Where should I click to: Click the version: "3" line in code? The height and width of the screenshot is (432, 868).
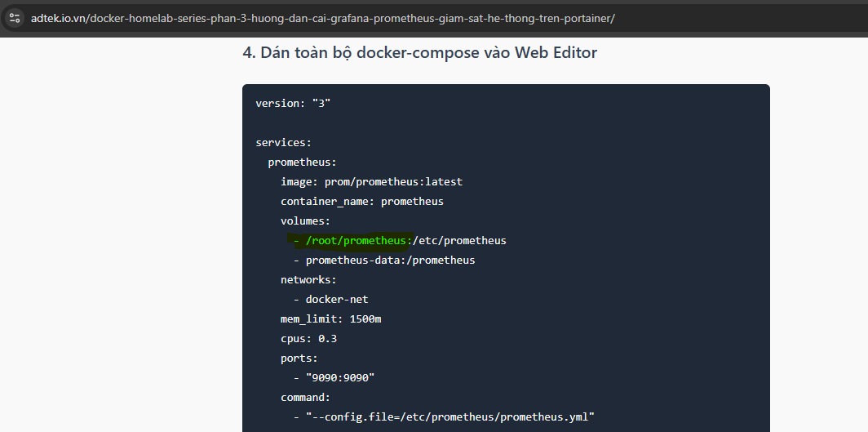(293, 104)
